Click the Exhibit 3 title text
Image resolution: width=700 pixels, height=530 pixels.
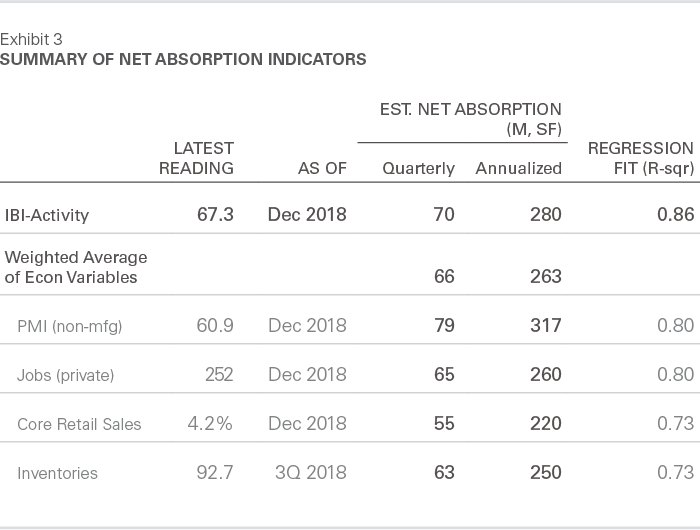pyautogui.click(x=31, y=40)
